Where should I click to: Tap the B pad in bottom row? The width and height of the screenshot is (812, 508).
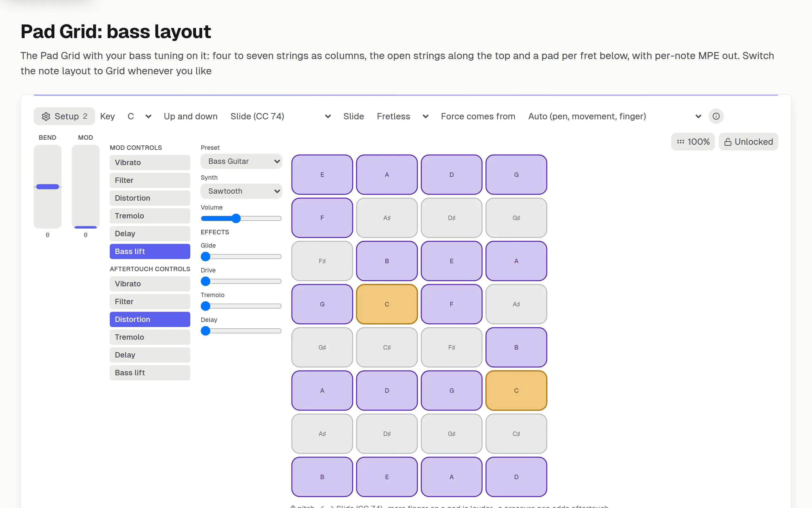(322, 477)
